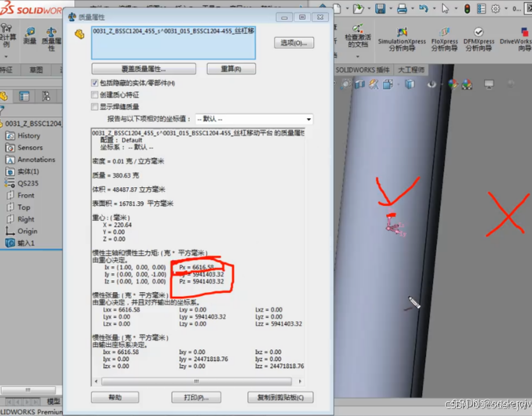Select the Front plane in the feature tree

pos(26,195)
